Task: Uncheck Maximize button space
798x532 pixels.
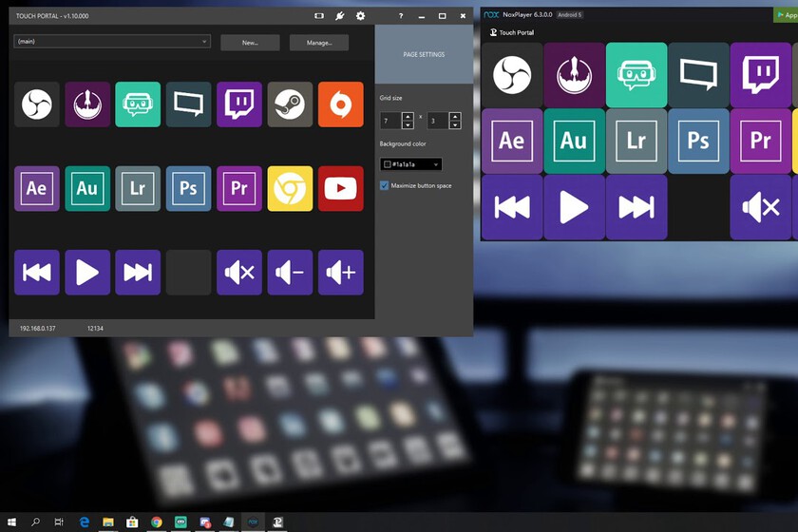Action: point(385,185)
